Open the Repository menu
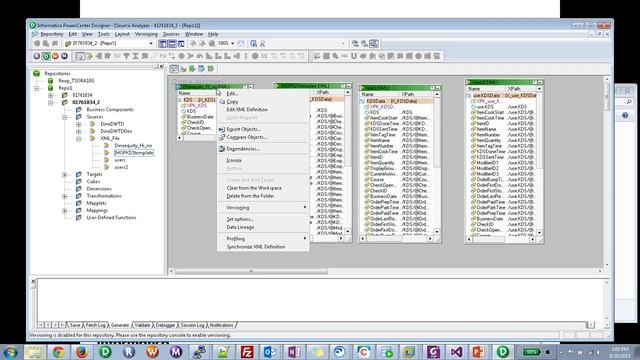Image resolution: width=640 pixels, height=360 pixels. pos(52,34)
